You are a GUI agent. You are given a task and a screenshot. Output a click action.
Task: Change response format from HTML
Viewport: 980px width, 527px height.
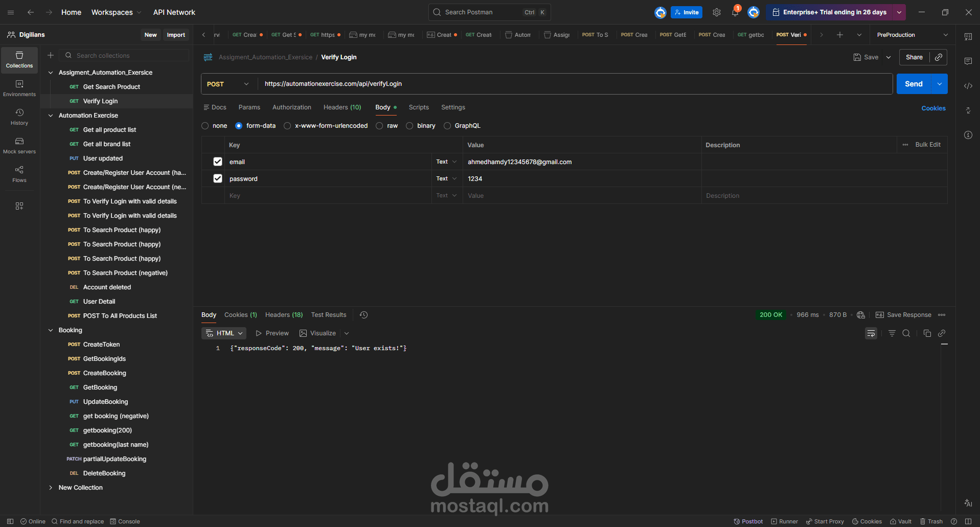224,333
